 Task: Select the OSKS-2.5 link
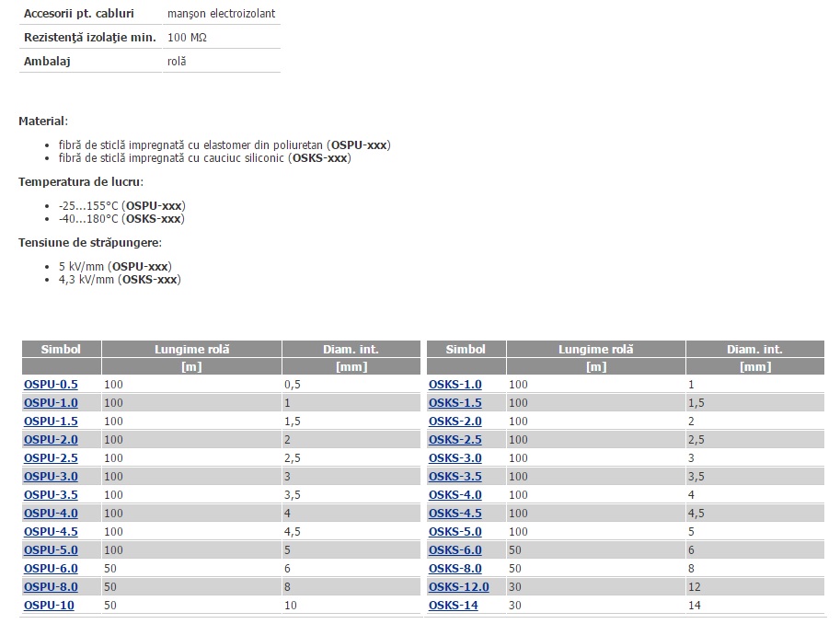point(455,440)
